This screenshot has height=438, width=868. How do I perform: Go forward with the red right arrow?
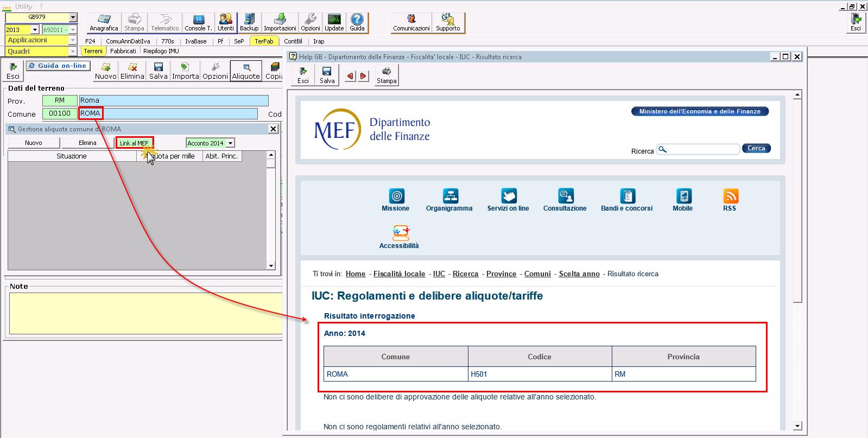(364, 76)
